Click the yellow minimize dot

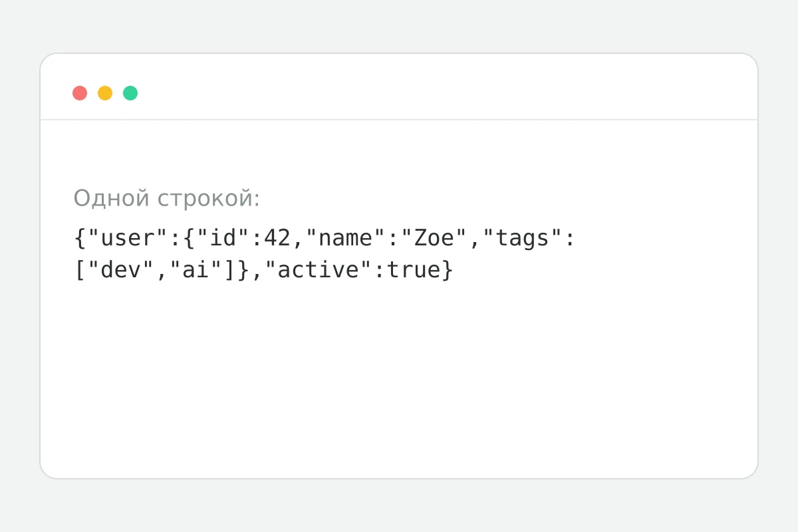[x=105, y=93]
